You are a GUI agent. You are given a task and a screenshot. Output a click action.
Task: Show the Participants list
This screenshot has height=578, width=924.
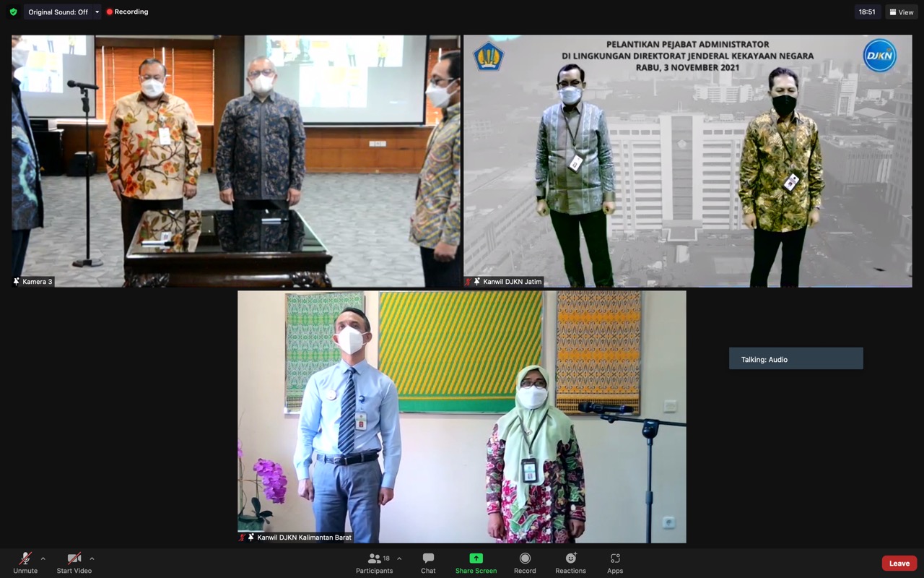(x=374, y=563)
